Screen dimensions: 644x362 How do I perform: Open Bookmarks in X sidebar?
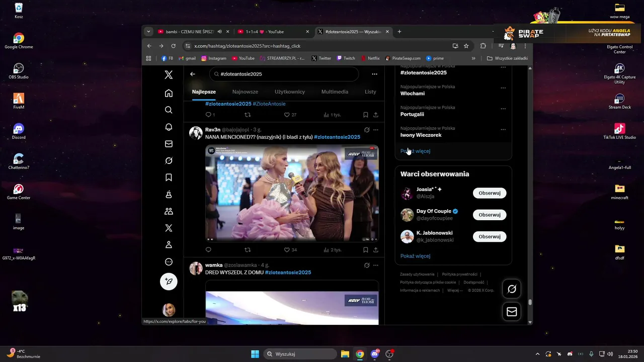pyautogui.click(x=169, y=177)
